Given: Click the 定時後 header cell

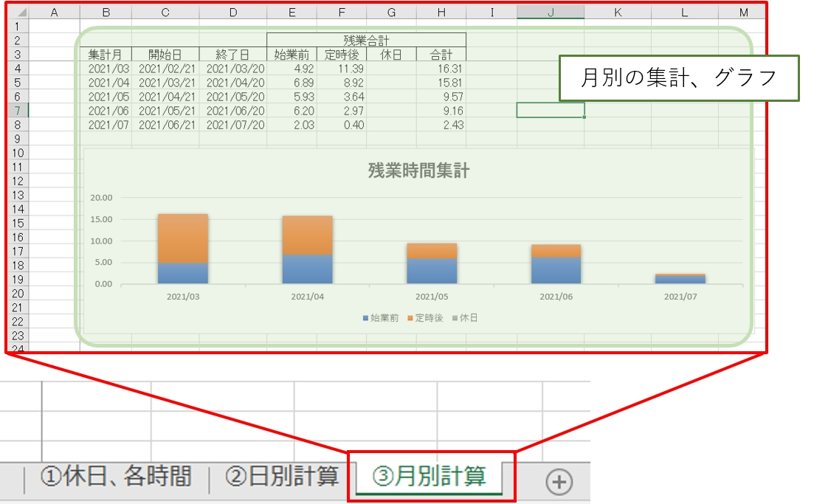Looking at the screenshot, I should pyautogui.click(x=342, y=55).
